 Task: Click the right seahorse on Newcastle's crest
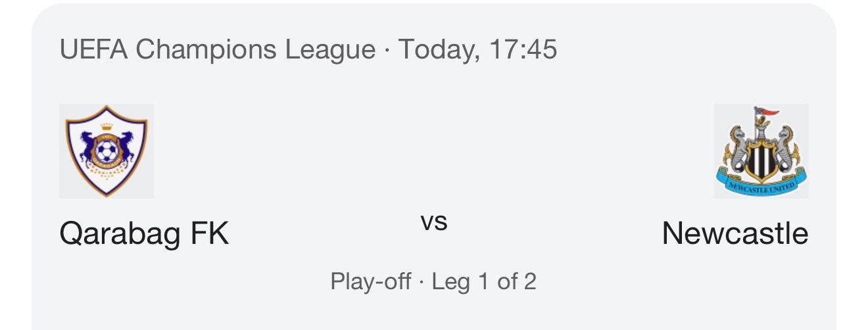pyautogui.click(x=785, y=147)
